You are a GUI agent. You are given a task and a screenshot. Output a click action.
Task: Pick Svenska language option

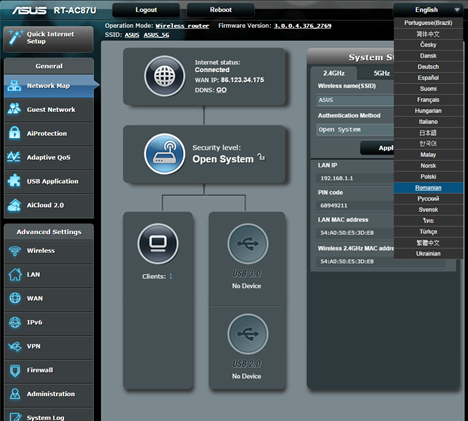[x=428, y=210]
